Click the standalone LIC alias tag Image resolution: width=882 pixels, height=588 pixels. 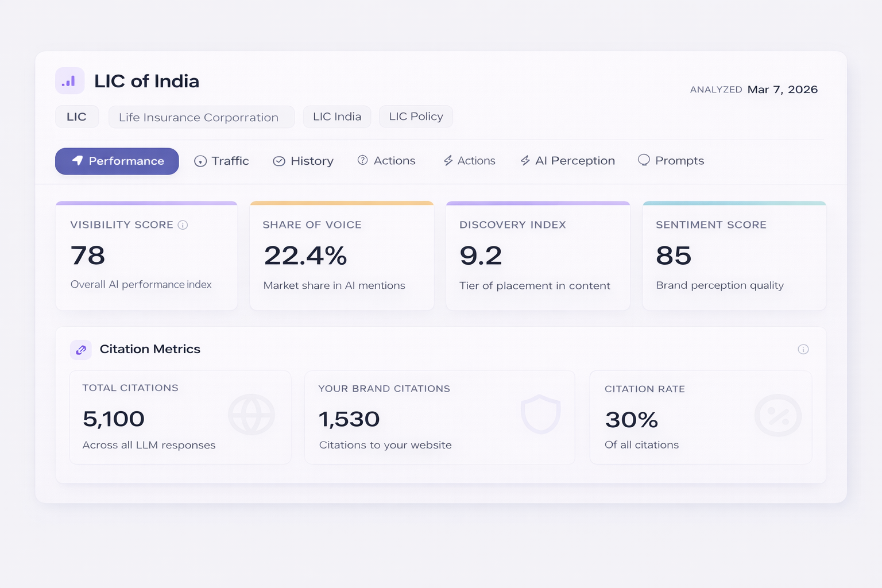click(76, 117)
